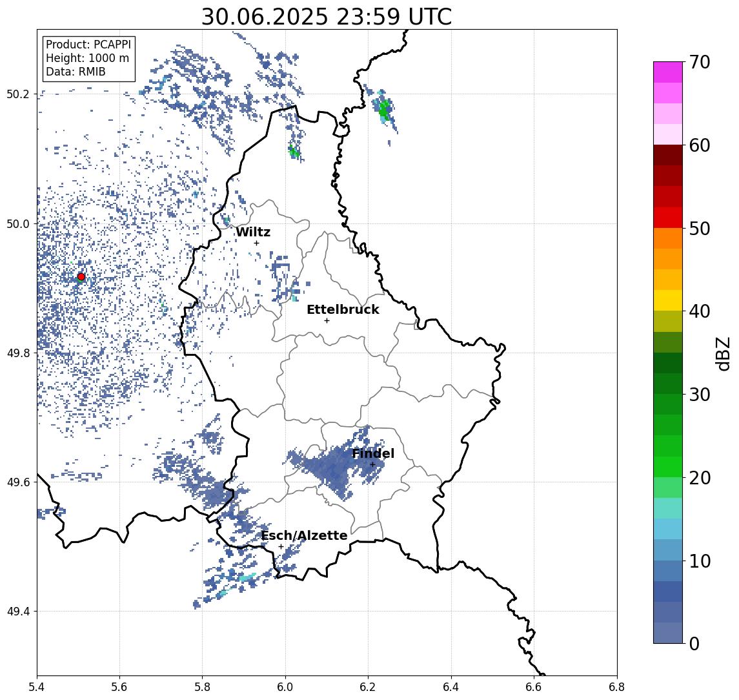Click the colorbar tick label 60
This screenshot has height=700, width=739.
pos(700,145)
